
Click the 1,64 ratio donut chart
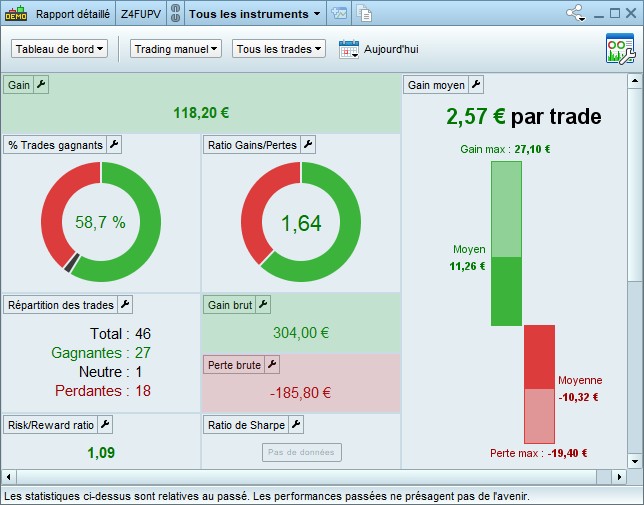(x=301, y=222)
